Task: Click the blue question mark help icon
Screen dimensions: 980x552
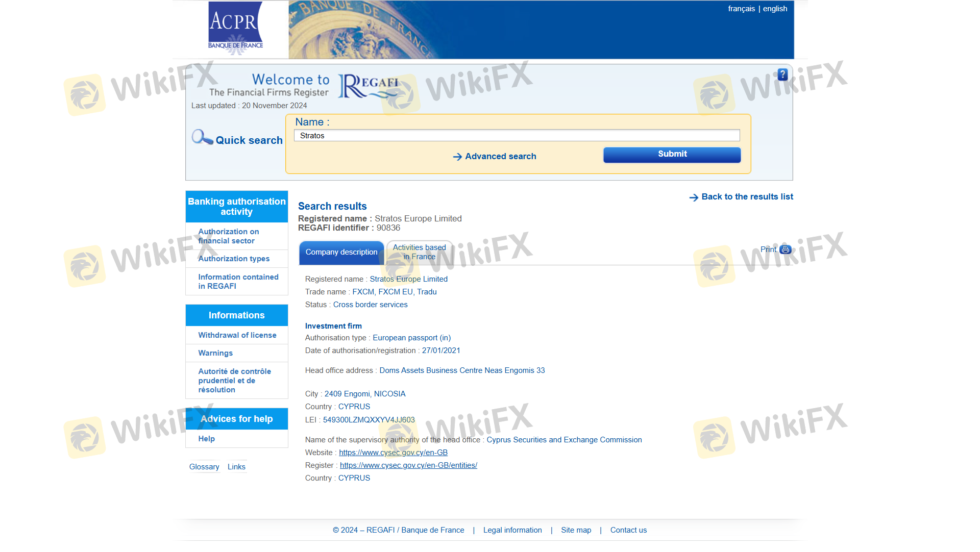Action: pyautogui.click(x=782, y=74)
